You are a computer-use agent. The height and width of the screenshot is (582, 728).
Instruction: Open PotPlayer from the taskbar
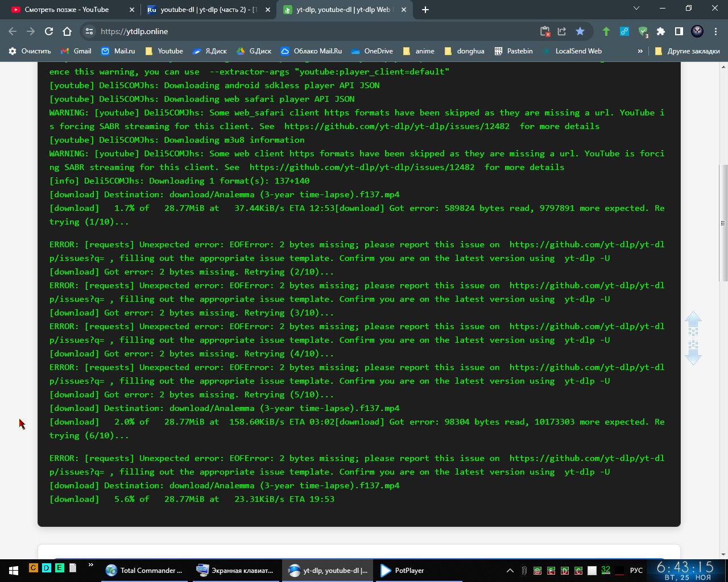coord(403,571)
